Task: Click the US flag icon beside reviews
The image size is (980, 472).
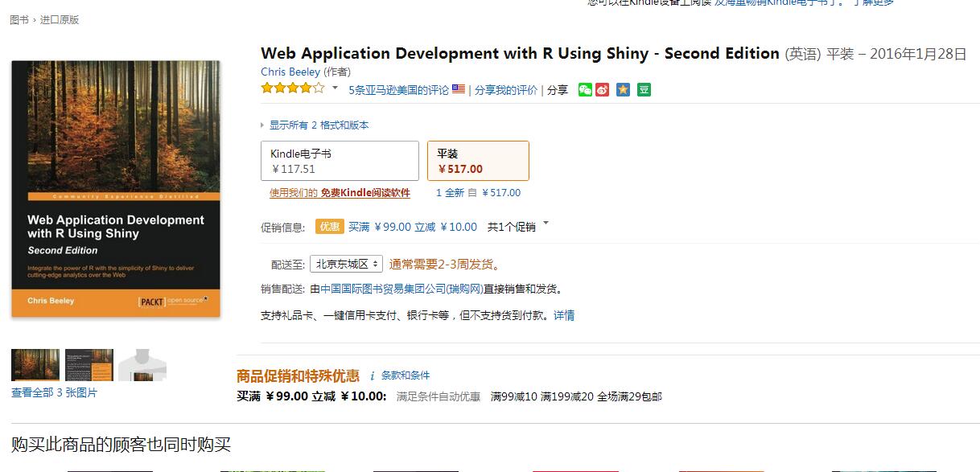Action: coord(459,90)
